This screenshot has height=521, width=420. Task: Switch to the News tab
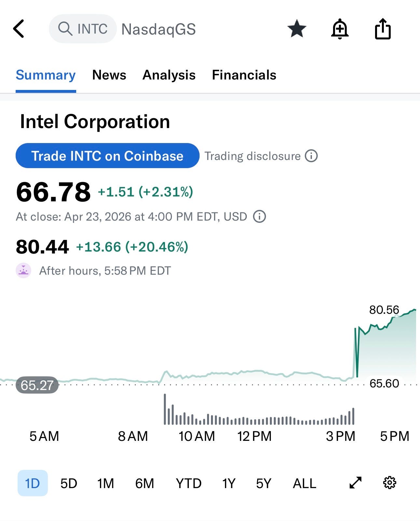point(109,75)
